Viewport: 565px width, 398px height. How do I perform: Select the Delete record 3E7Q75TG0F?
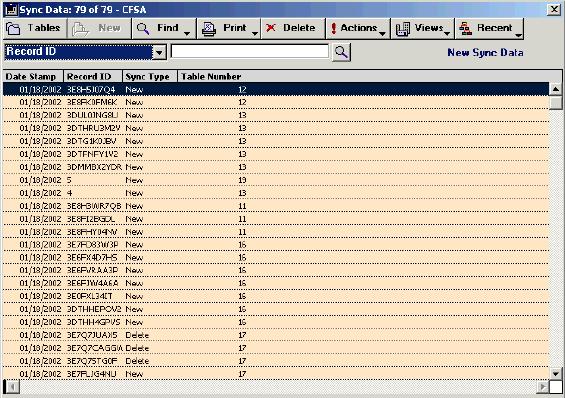[276, 361]
